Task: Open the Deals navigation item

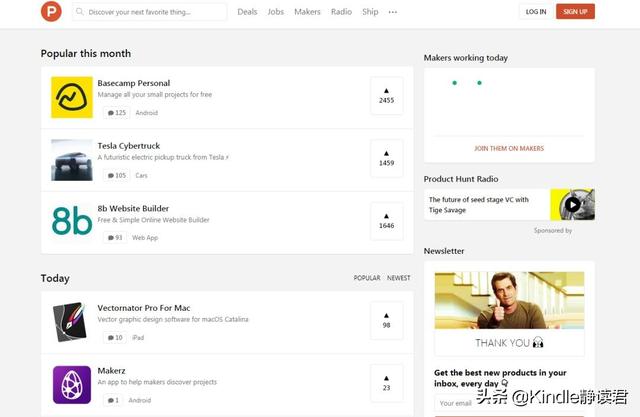Action: coord(247,12)
